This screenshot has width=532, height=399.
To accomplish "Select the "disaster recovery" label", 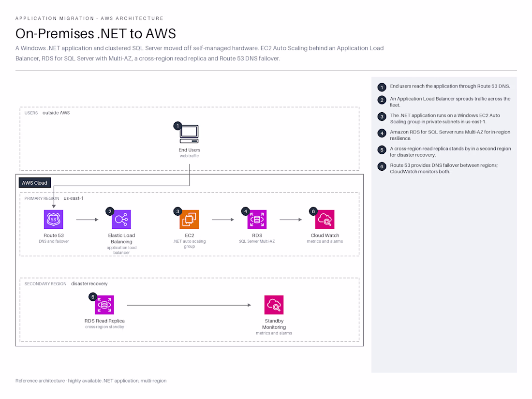I will coord(89,283).
